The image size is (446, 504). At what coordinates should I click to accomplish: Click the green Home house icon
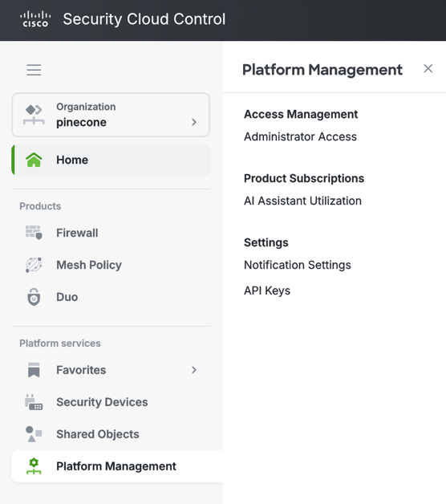click(x=34, y=160)
